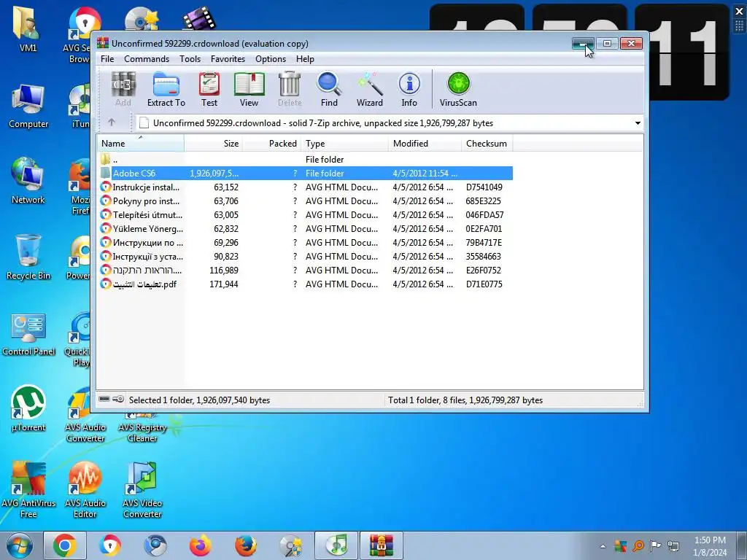Open Google Chrome from taskbar
This screenshot has height=560, width=747.
[x=65, y=545]
